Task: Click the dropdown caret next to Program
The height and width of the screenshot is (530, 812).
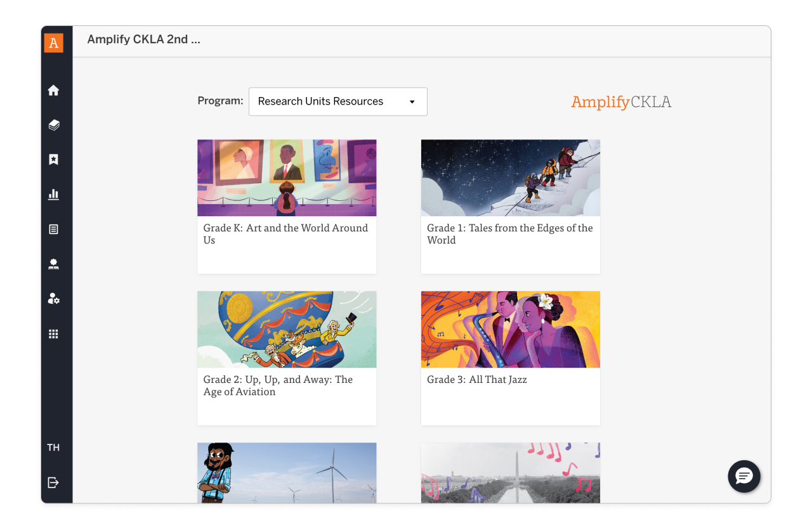Action: coord(411,101)
